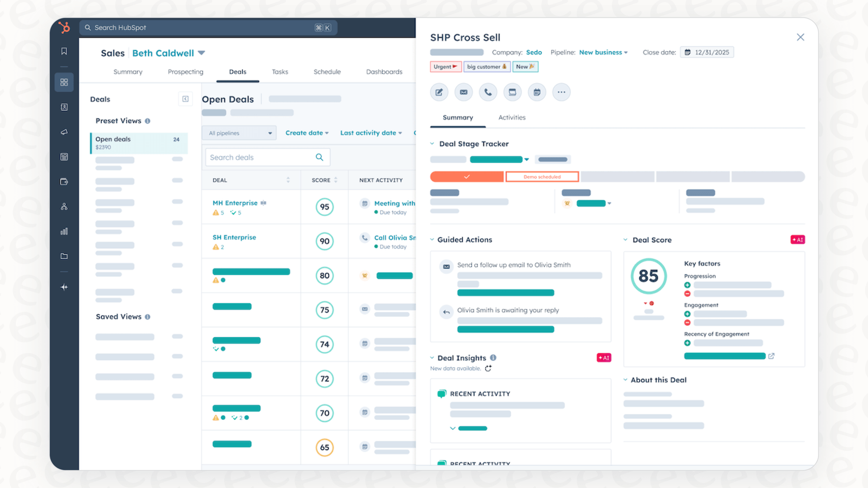Compose an email from the deal record
This screenshot has width=868, height=488.
click(463, 92)
